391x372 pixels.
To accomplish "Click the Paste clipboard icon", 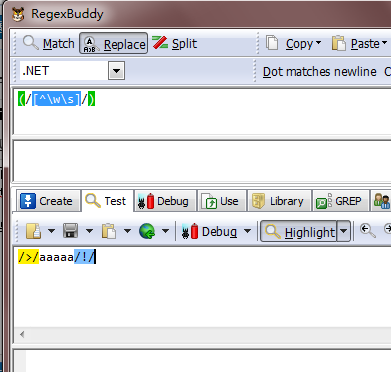I will (x=339, y=43).
